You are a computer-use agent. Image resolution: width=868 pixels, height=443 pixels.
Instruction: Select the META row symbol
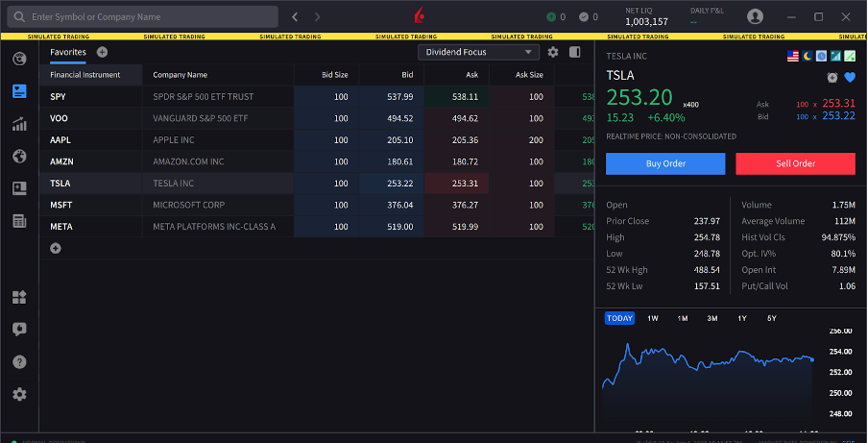[x=60, y=227]
